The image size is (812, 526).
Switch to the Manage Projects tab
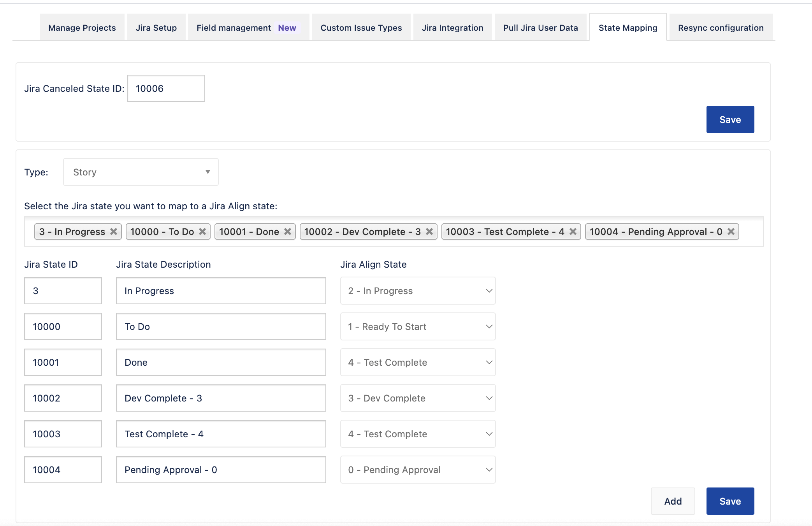[x=82, y=27]
